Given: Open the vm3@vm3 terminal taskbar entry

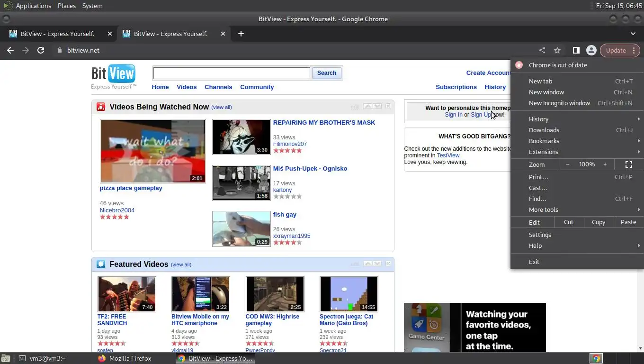Looking at the screenshot, I should point(43,358).
